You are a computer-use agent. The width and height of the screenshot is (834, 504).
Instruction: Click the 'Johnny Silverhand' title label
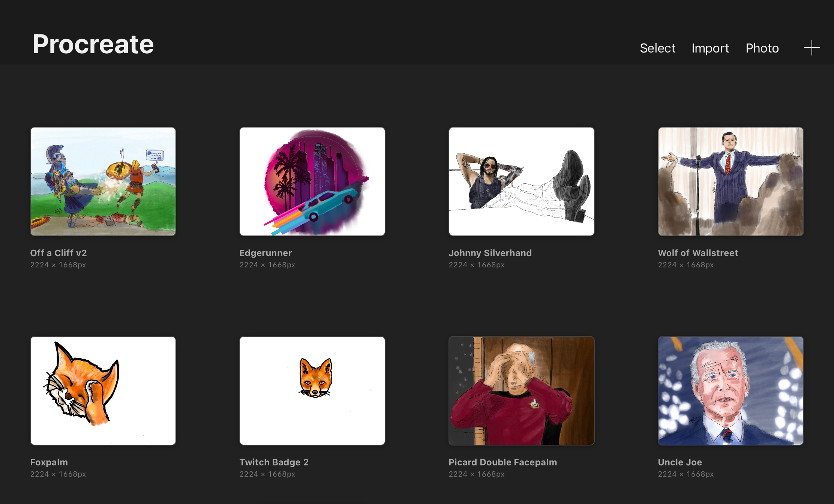490,253
